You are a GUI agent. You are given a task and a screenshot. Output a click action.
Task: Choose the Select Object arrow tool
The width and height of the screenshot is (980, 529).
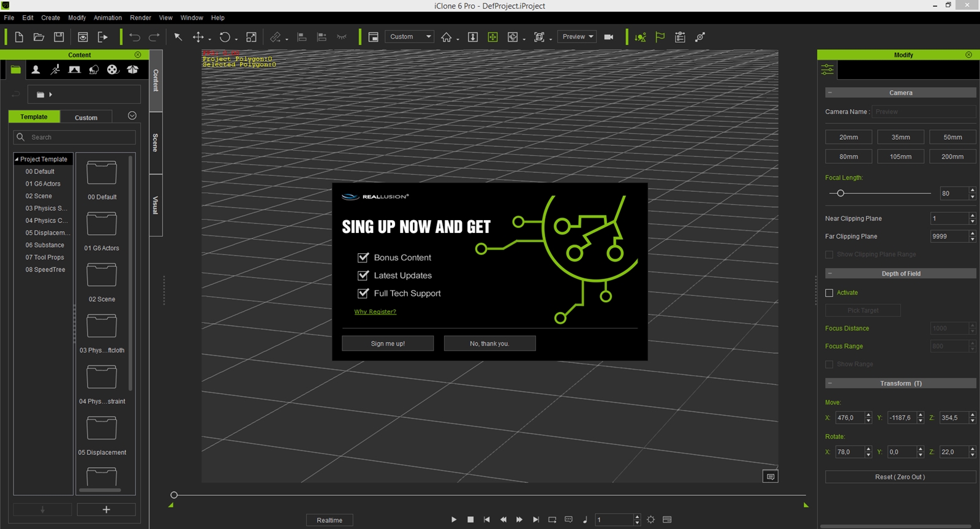pos(178,37)
